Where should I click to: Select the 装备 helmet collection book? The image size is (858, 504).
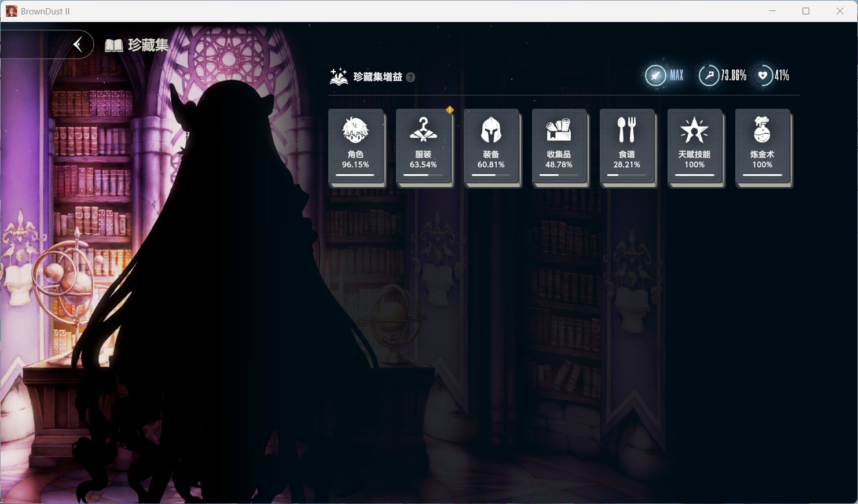tap(491, 147)
